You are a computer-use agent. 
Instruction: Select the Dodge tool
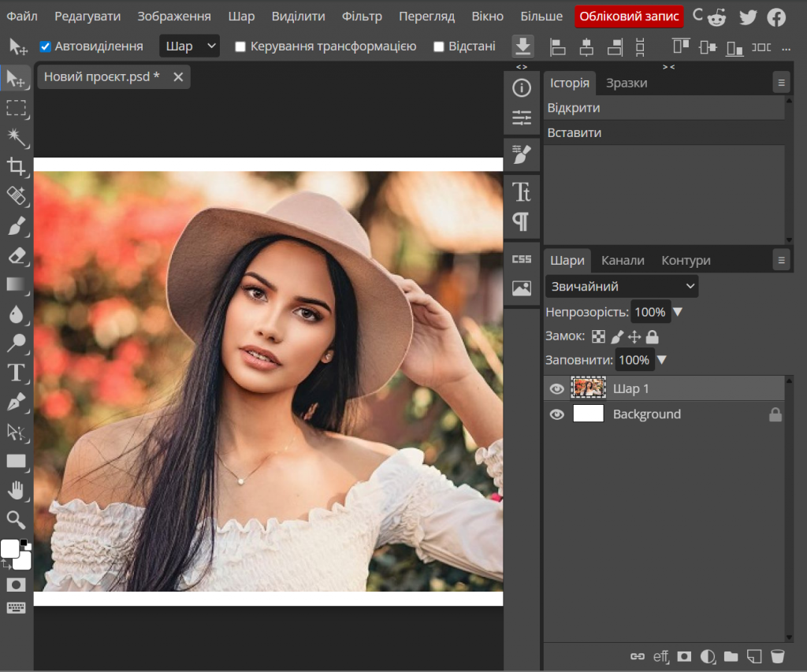click(16, 343)
